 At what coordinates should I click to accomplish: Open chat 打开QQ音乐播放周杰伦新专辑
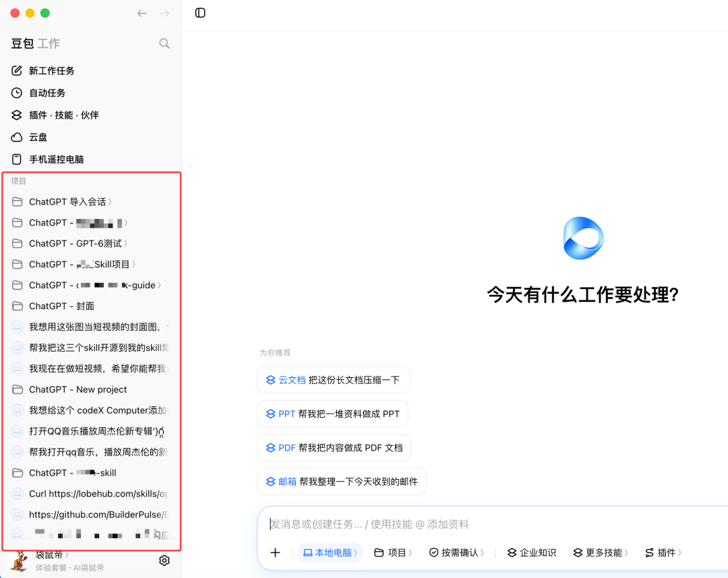(90, 431)
